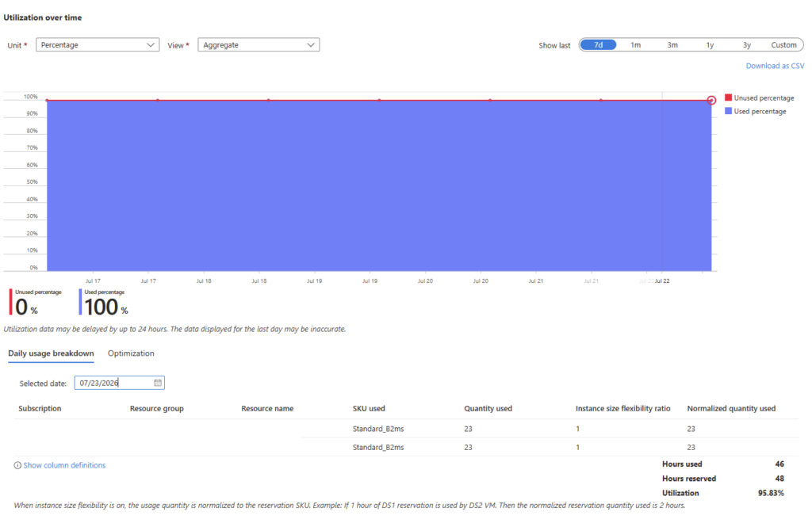Click the Download as CSV link
Screen dimensions: 812x523
(x=775, y=66)
